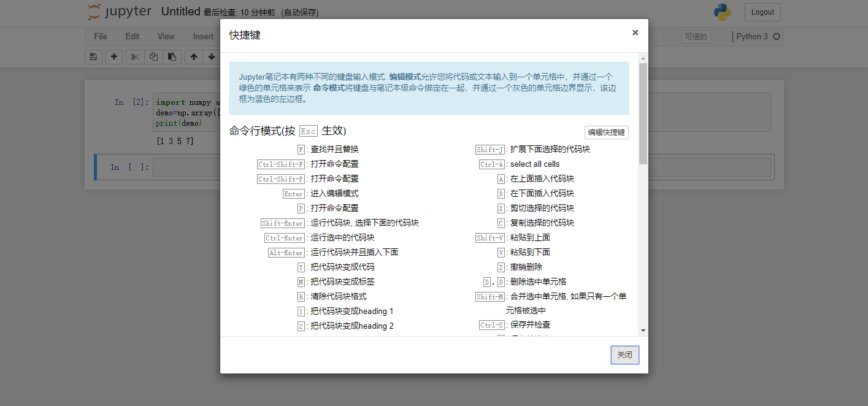
Task: Click the 命令行模式 section heading
Action: point(288,131)
